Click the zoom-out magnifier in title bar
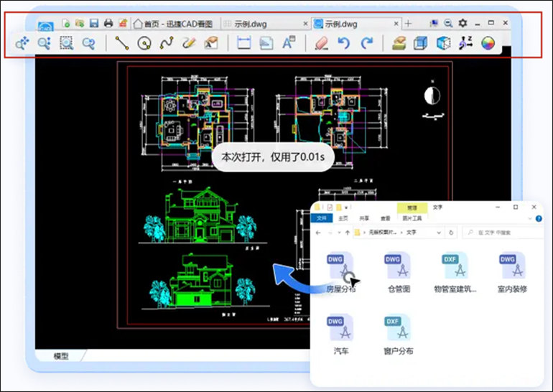Image resolution: width=553 pixels, height=392 pixels. click(448, 23)
